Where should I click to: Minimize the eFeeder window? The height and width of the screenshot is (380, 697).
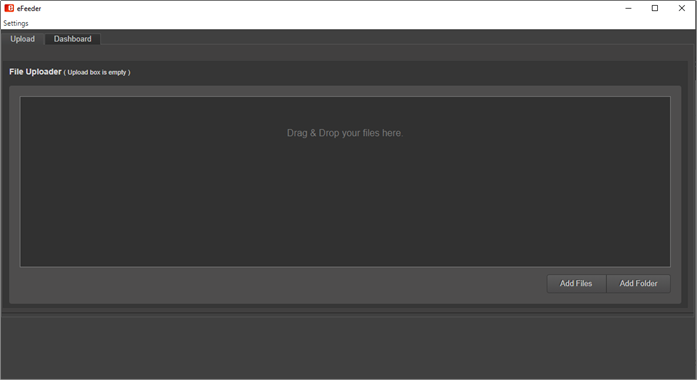628,8
